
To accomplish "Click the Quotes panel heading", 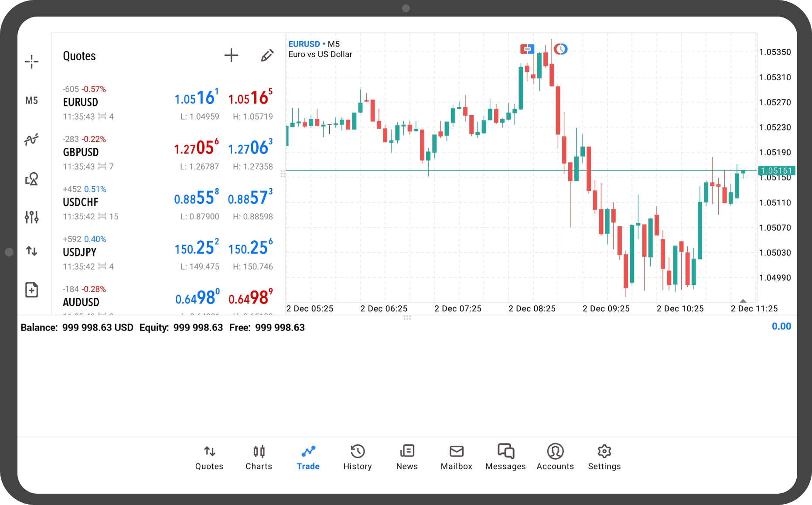I will [x=79, y=56].
